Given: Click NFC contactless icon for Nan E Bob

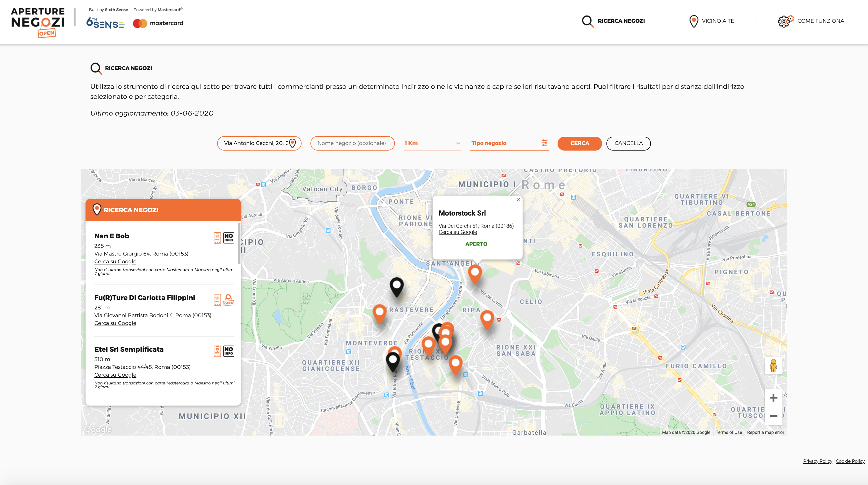Looking at the screenshot, I should point(217,238).
